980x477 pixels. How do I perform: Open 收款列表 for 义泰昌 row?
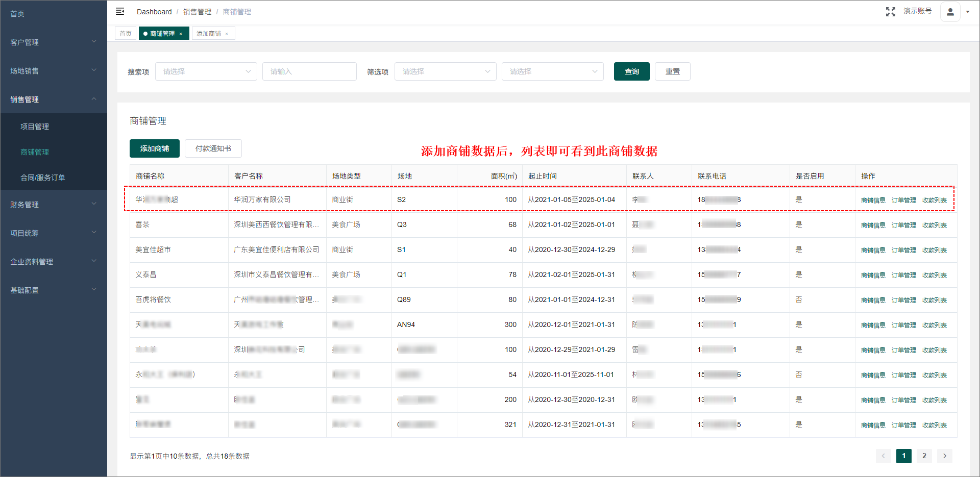pos(935,275)
